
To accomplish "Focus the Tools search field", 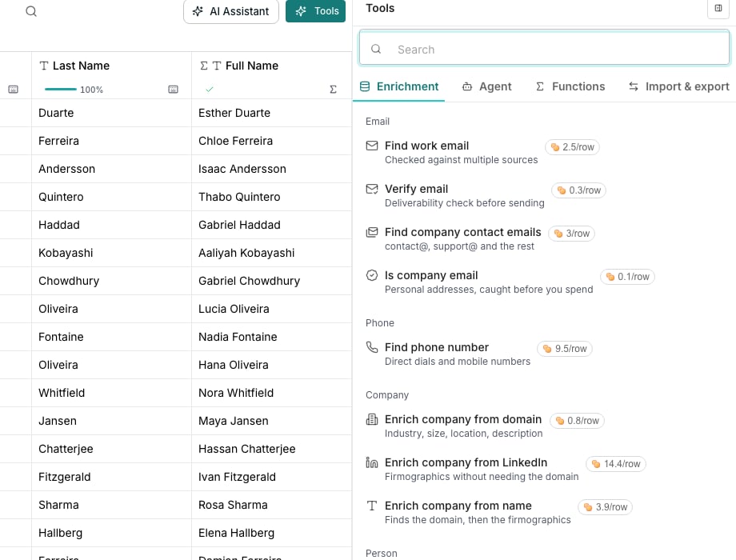I will 544,48.
